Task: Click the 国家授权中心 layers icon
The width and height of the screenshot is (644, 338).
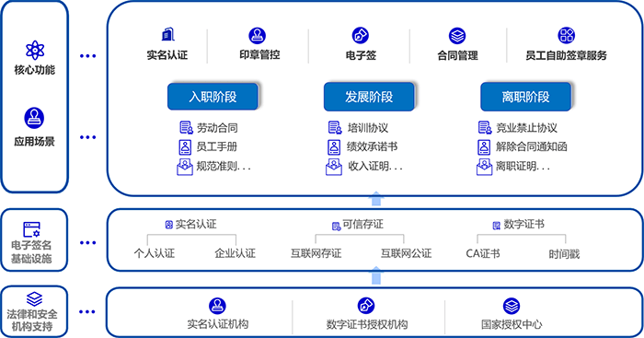Action: [x=512, y=306]
